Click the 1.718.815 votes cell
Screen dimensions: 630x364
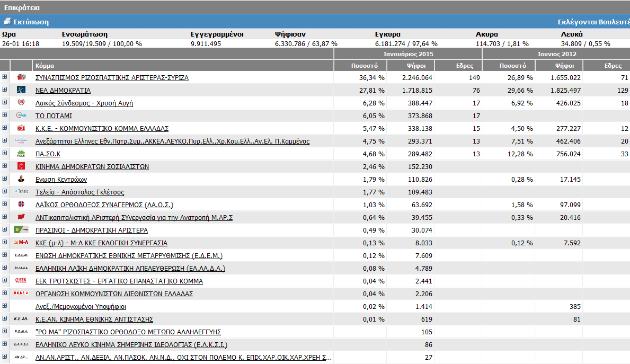pos(417,91)
